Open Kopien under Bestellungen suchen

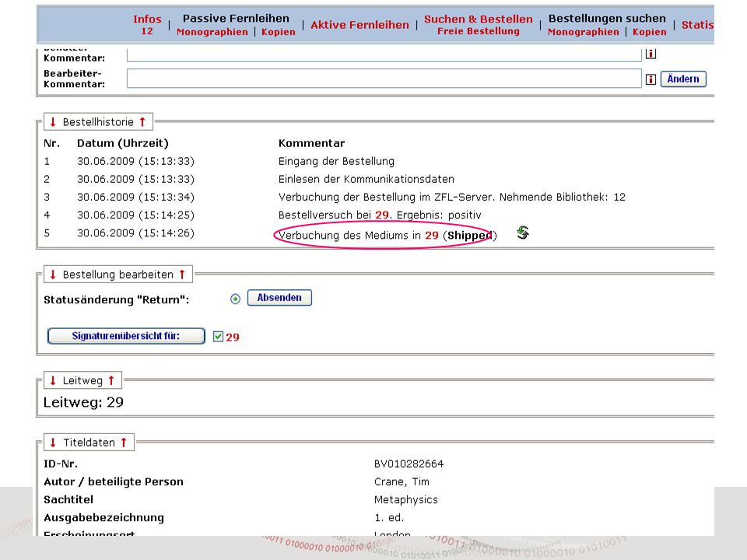[x=649, y=32]
